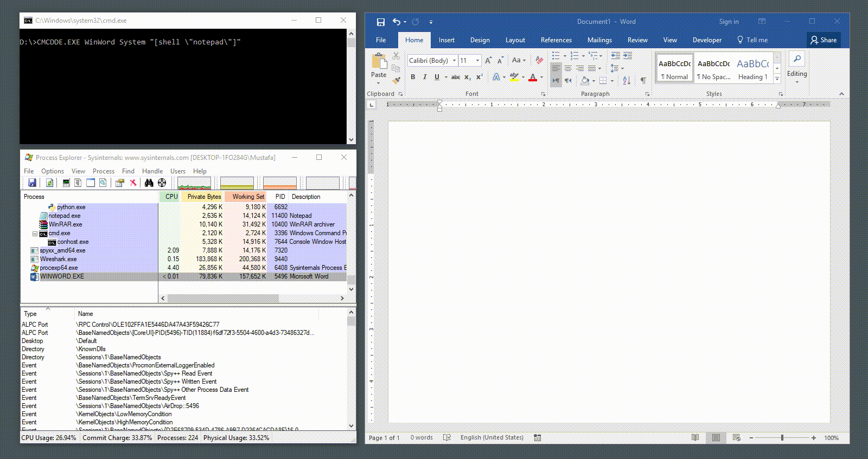Toggle Print Layout view in status bar
Viewport: 868px width, 459px height.
pos(716,437)
